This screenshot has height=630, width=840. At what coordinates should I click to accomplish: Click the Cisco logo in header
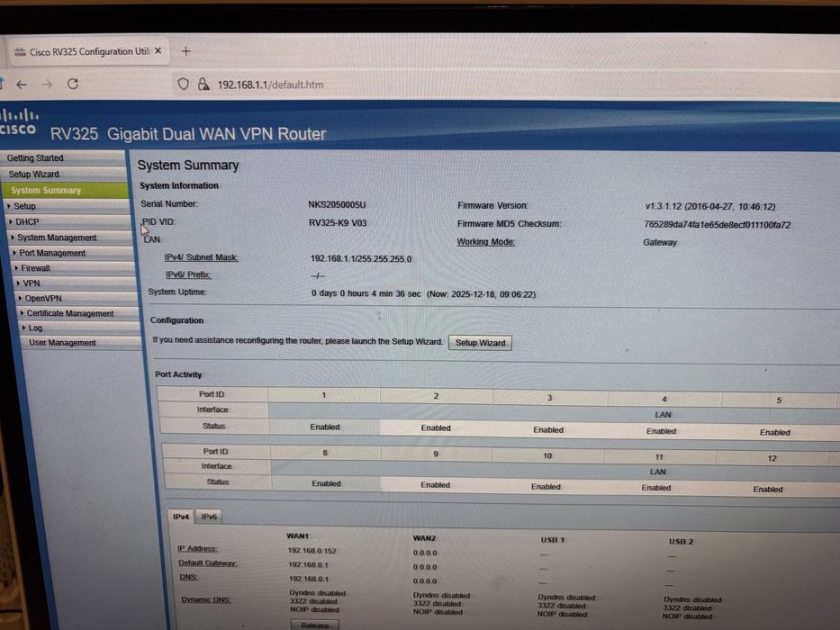point(19,121)
